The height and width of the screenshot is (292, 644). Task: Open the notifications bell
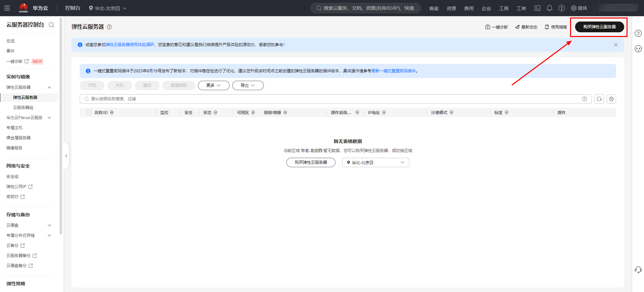550,8
